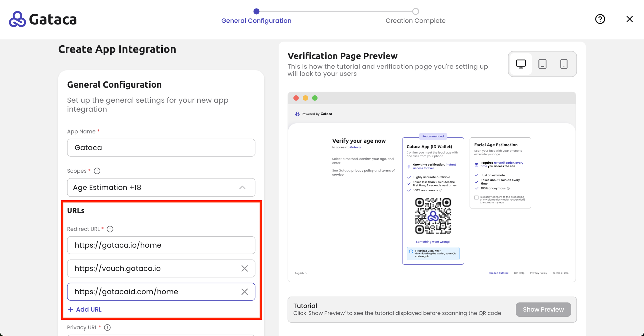Switch preview to mobile phone view
Image resolution: width=644 pixels, height=336 pixels.
point(564,64)
